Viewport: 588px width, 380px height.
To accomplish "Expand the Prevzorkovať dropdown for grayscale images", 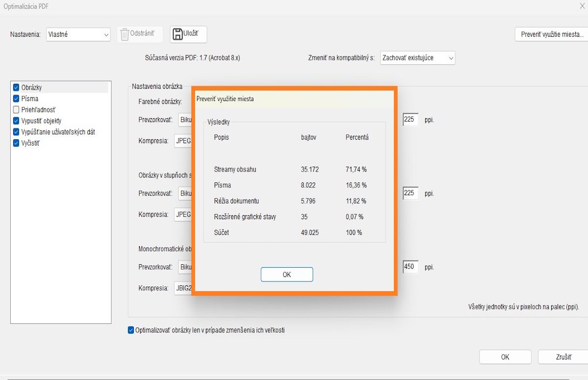I will pos(185,193).
